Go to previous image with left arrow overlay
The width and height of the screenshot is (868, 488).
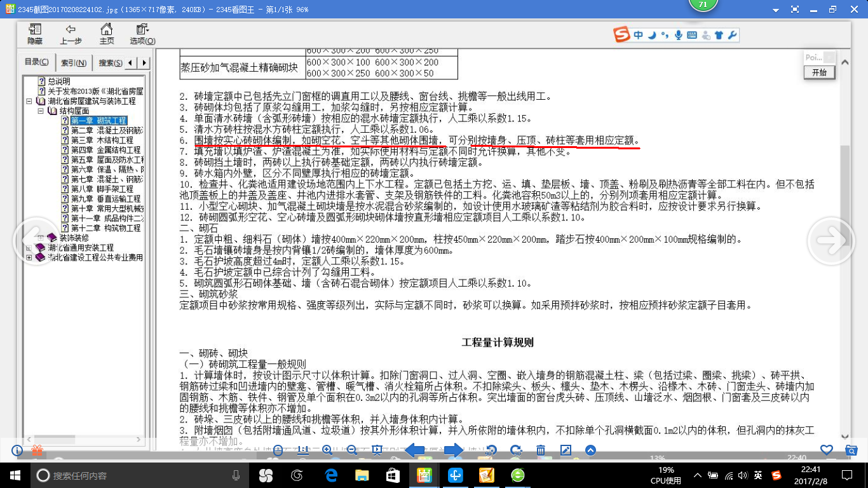36,240
